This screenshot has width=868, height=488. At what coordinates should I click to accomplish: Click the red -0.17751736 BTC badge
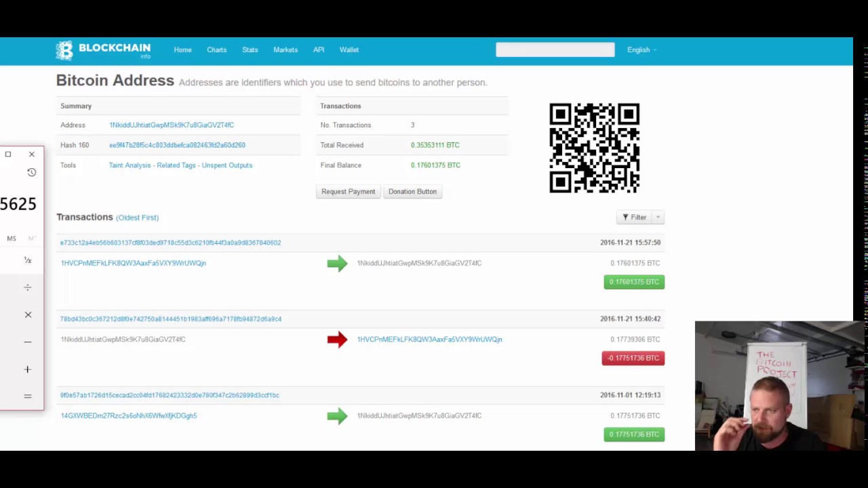pyautogui.click(x=633, y=358)
